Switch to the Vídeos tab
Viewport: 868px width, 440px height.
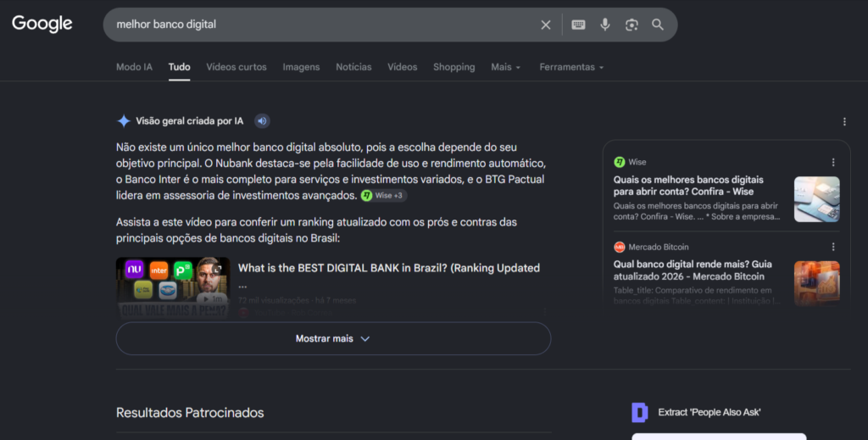403,67
